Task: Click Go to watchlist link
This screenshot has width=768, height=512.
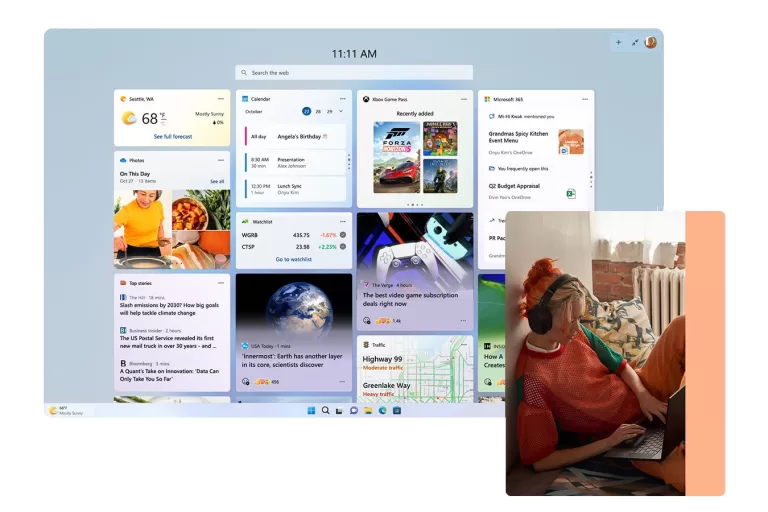Action: 294,259
